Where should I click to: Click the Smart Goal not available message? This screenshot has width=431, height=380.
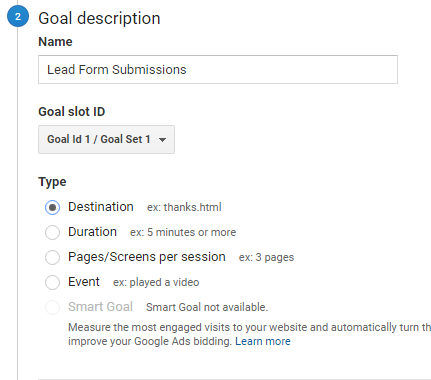click(207, 307)
